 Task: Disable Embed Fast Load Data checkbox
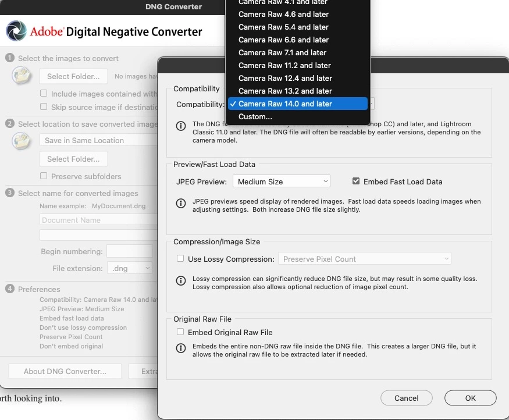[356, 181]
